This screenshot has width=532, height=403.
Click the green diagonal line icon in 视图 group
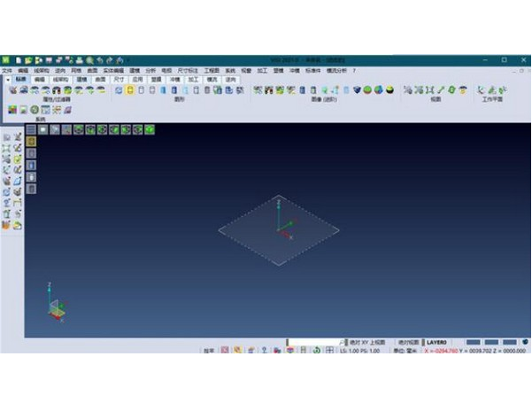coord(441,90)
